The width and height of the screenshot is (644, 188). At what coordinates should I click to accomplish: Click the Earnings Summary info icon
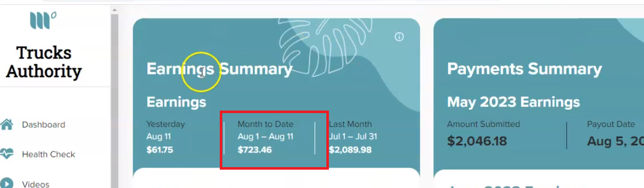point(399,37)
